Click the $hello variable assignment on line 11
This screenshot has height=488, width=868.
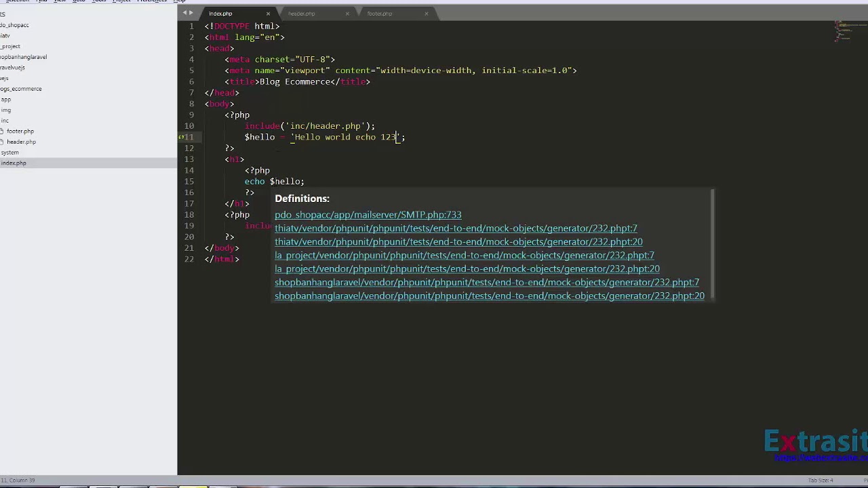pyautogui.click(x=325, y=137)
